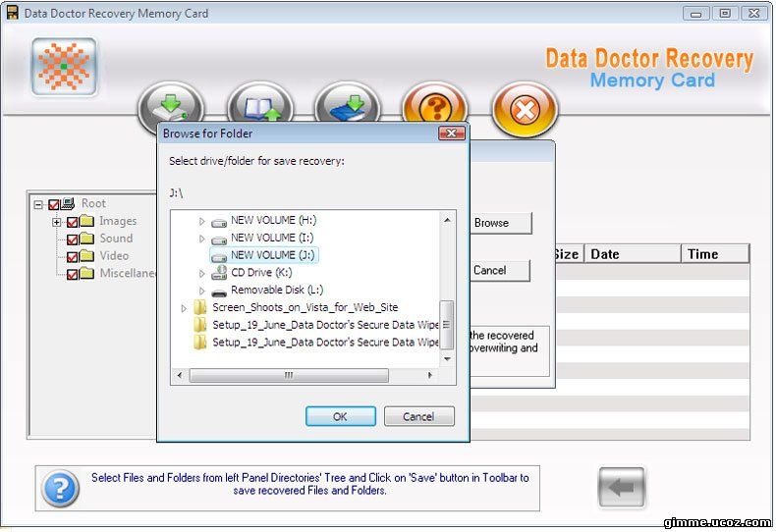Select NEW VOLUME (J:) in folder list

[264, 255]
